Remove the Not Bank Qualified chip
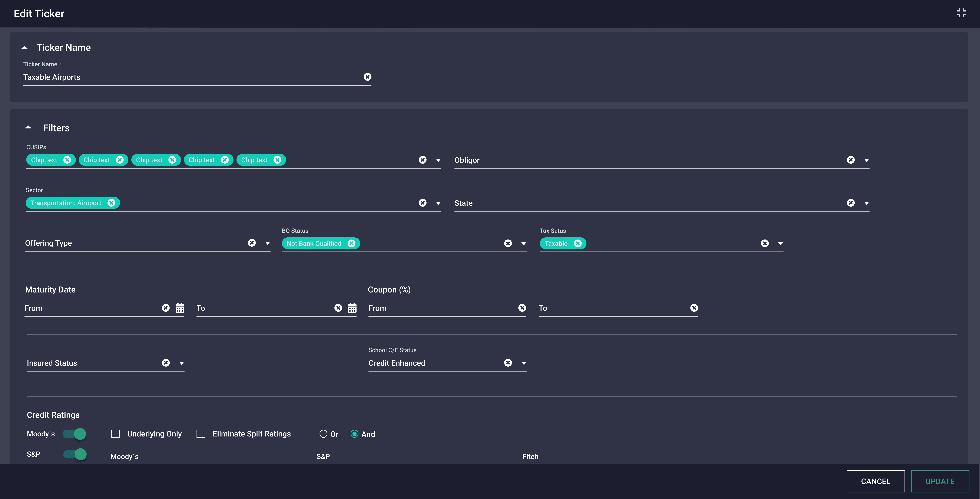The image size is (980, 499). (351, 243)
